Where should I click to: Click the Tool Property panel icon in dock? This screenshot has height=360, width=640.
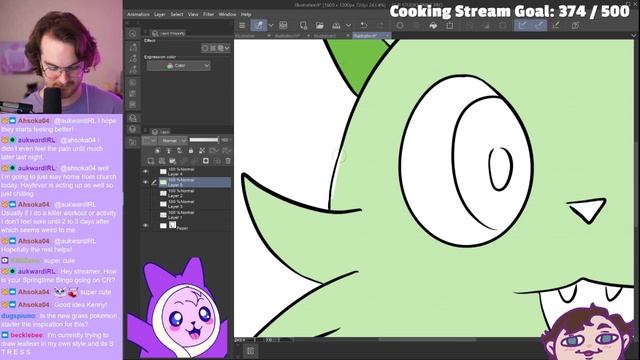pos(133,59)
